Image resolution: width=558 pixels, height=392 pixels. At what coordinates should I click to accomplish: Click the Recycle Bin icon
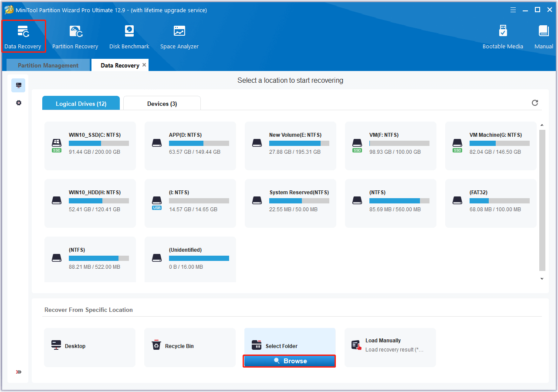point(156,345)
